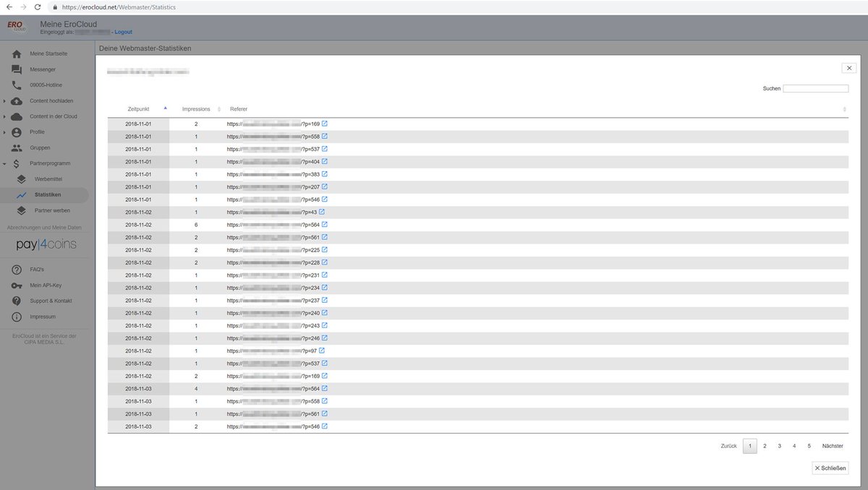Click the Nächster pagination button
This screenshot has height=490, width=868.
tap(833, 446)
